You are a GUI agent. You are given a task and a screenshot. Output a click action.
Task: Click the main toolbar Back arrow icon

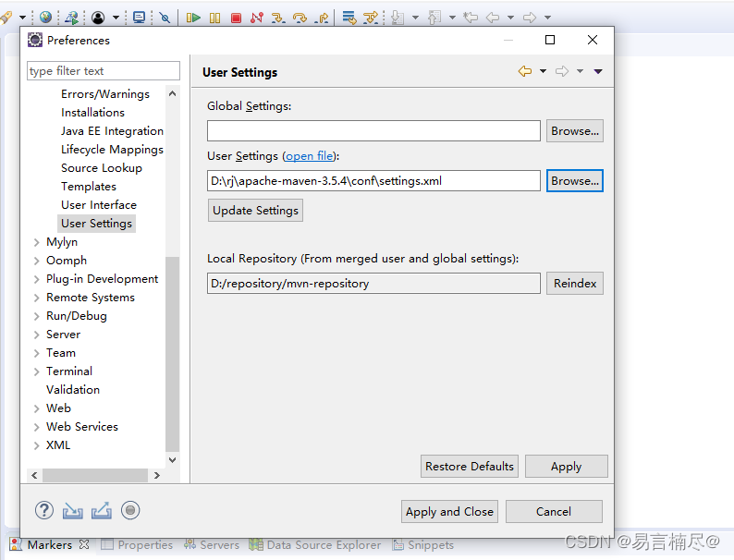[x=493, y=18]
